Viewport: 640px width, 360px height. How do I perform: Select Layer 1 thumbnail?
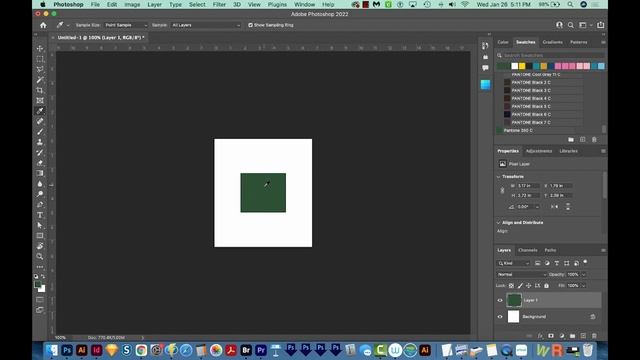pyautogui.click(x=514, y=300)
